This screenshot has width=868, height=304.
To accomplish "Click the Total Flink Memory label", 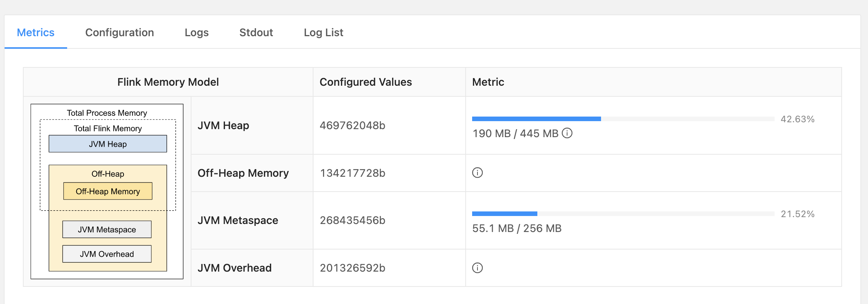I will [108, 128].
